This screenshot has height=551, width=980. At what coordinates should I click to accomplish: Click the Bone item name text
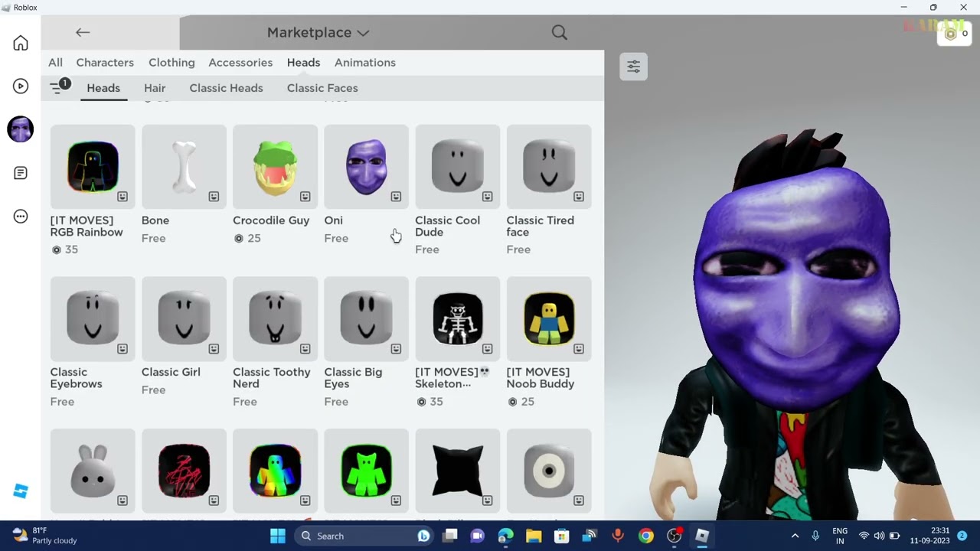click(x=155, y=220)
